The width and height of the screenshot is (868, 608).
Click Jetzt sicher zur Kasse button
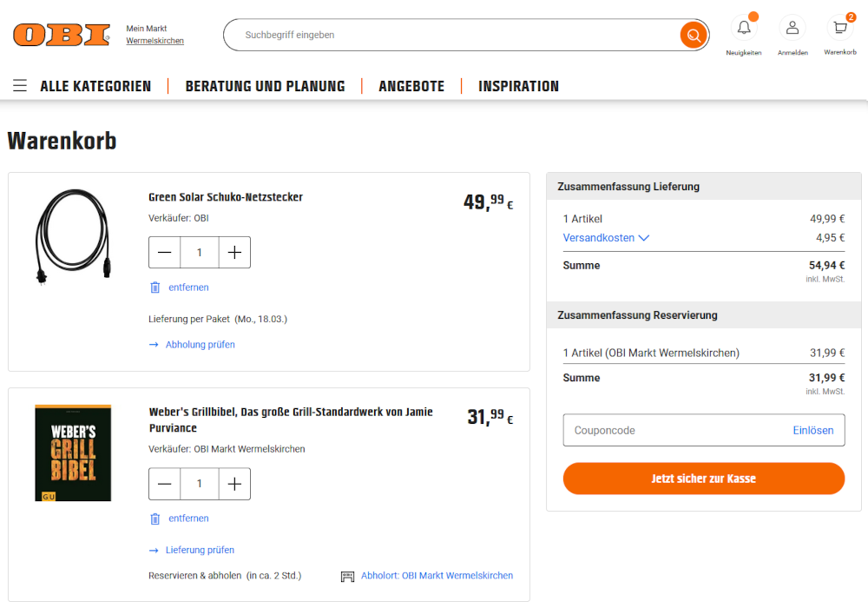click(x=703, y=479)
